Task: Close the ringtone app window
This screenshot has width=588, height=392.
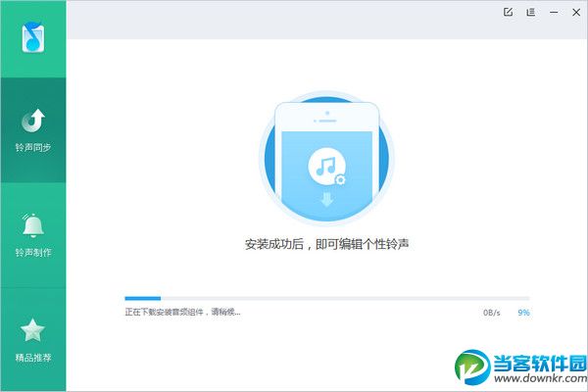Action: pos(576,13)
